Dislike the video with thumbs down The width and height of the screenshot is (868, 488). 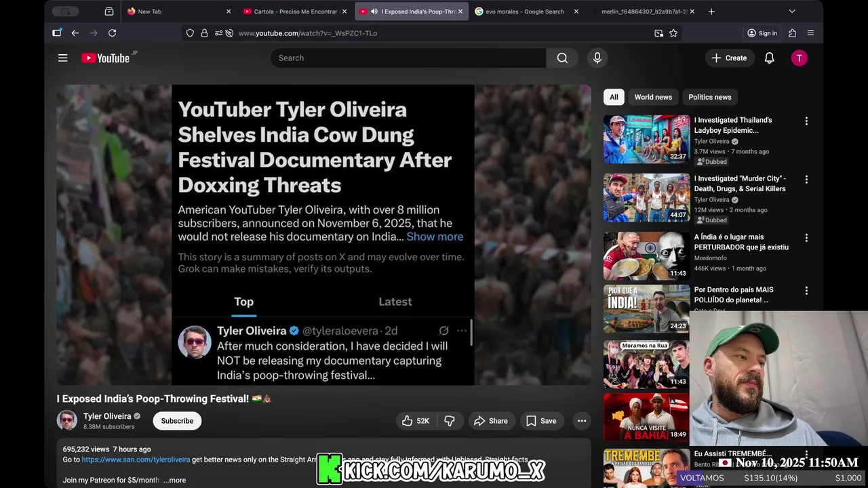[450, 421]
